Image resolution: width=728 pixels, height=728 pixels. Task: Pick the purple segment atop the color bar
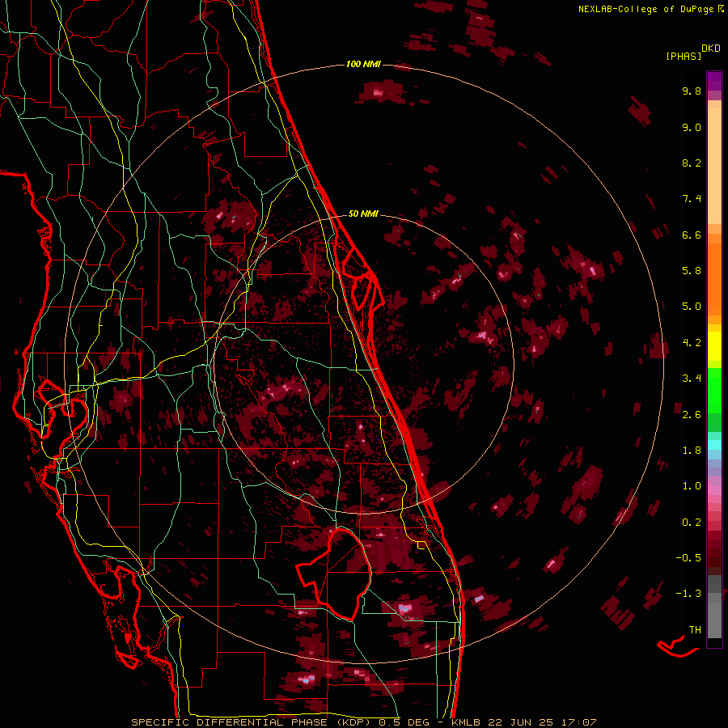click(x=714, y=81)
